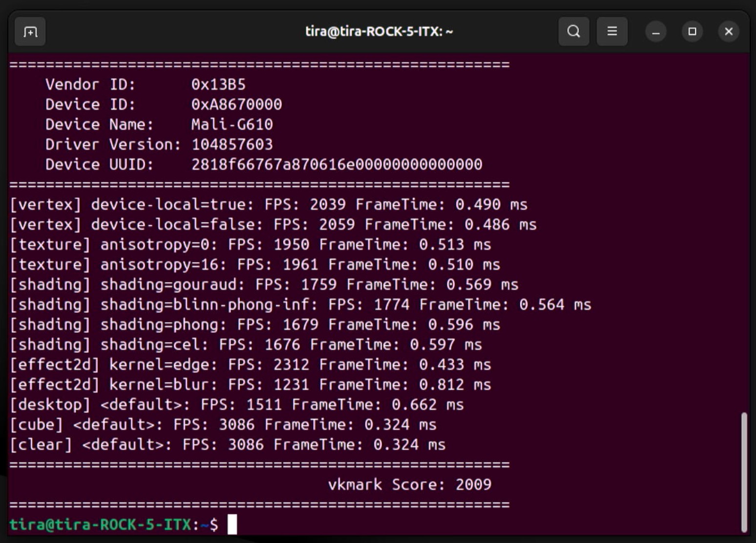Screen dimensions: 756x543
Task: Click the texture anisotropy=0 line
Action: point(251,245)
